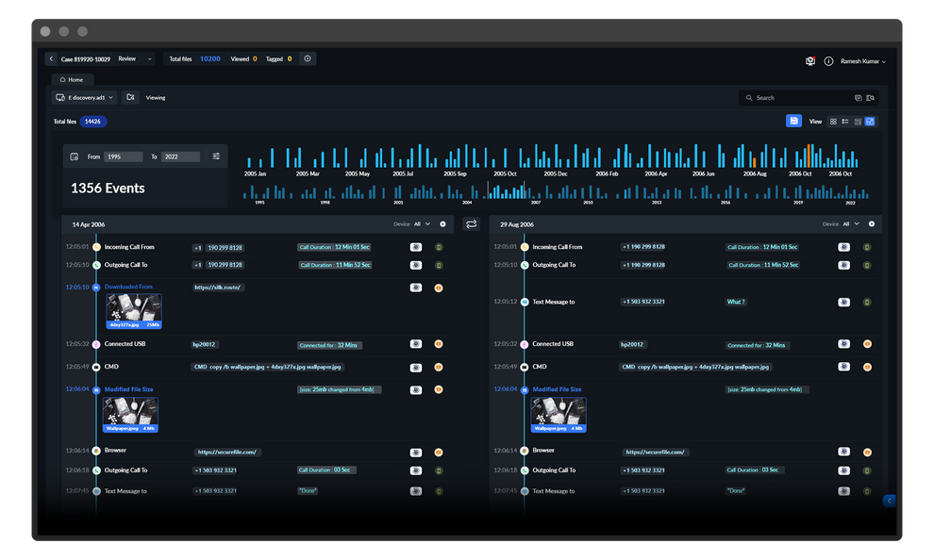The image size is (934, 560).
Task: Select the highlighted orange bar in the histogram
Action: click(809, 156)
